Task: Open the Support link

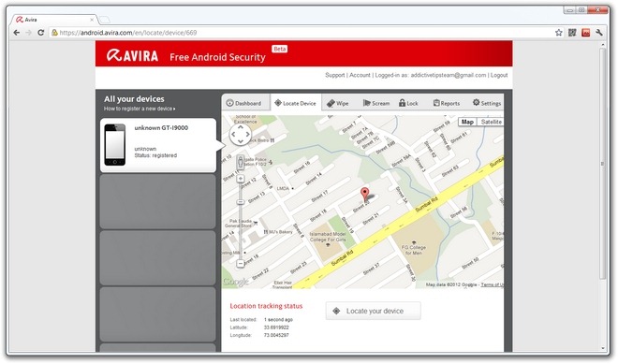Action: point(334,75)
